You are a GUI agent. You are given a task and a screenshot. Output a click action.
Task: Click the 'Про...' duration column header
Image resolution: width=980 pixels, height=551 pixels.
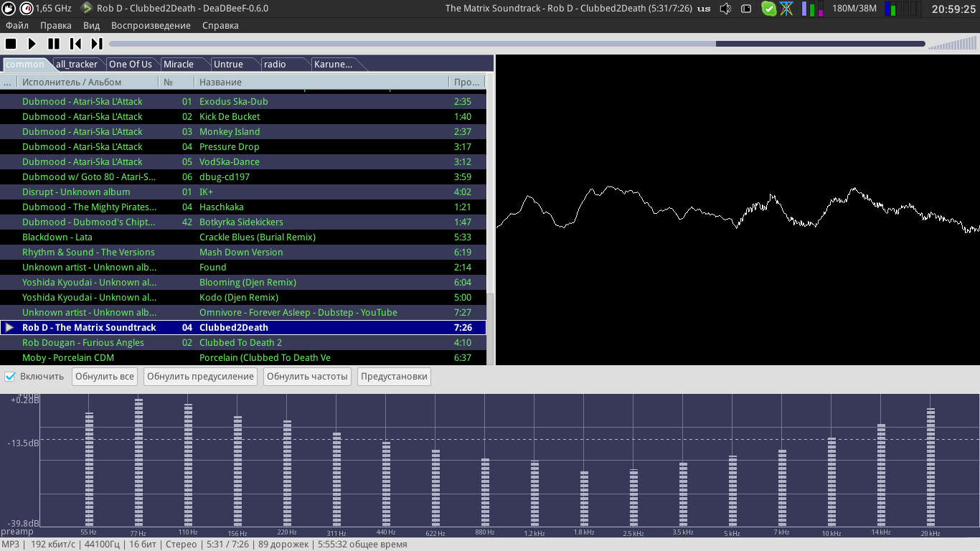pos(467,82)
